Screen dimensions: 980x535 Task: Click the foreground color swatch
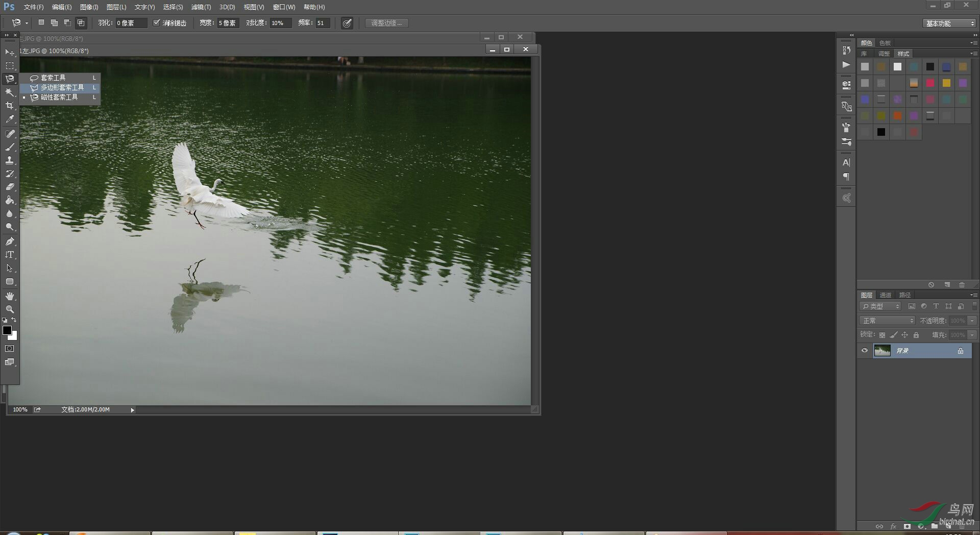click(x=7, y=330)
